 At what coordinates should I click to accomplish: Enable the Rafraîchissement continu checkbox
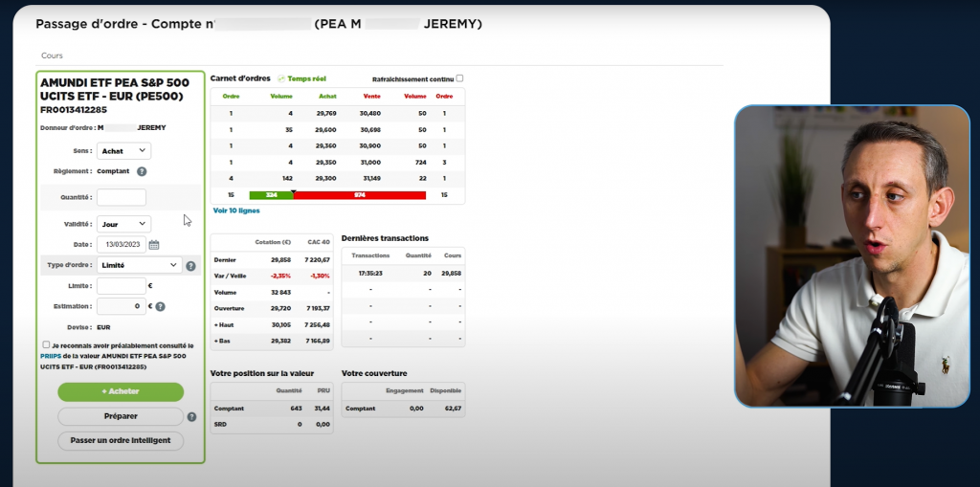[459, 78]
